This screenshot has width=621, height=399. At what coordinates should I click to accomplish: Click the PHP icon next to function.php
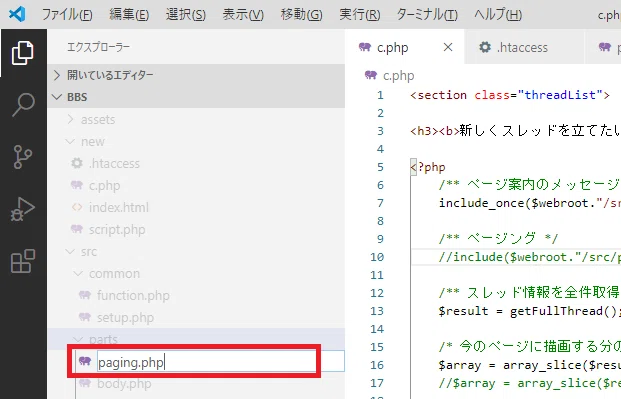[85, 295]
